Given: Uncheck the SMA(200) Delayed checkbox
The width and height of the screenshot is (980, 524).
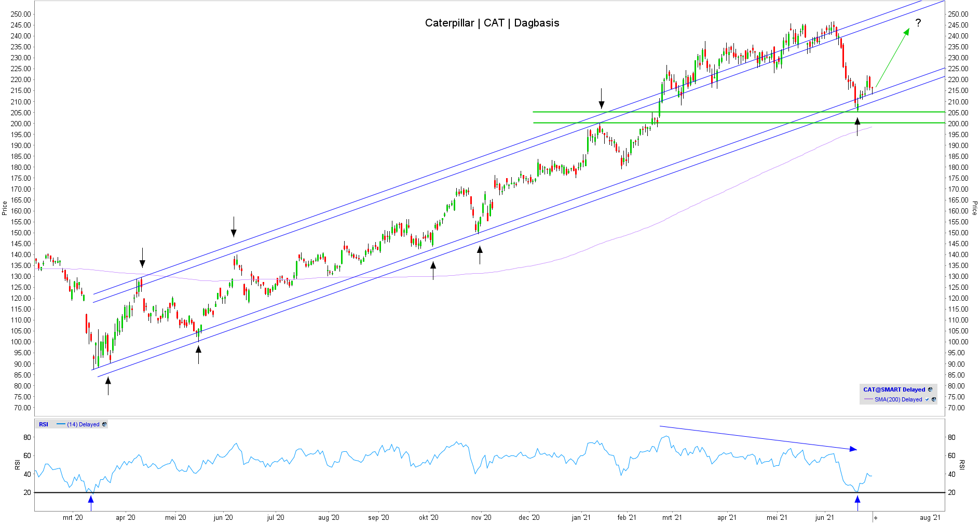Looking at the screenshot, I should click(x=927, y=399).
